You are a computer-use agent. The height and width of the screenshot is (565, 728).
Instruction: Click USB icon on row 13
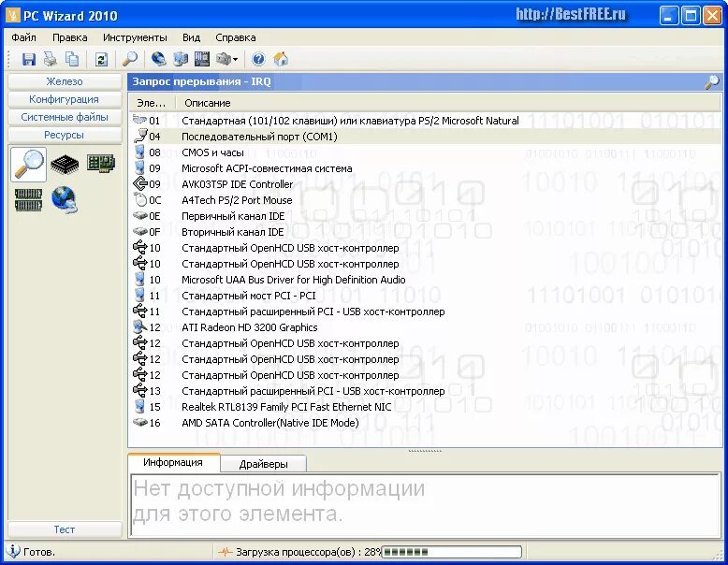click(x=139, y=390)
